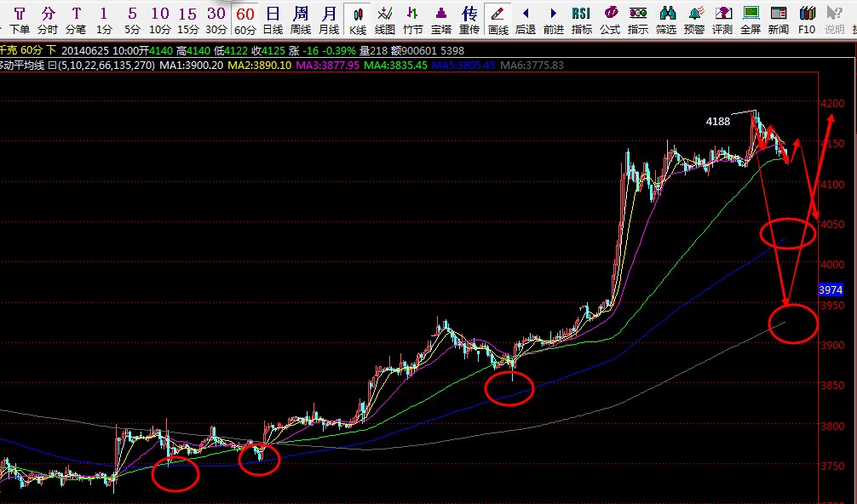Switch to 全屏 full screen mode
The image size is (857, 504).
point(751,20)
